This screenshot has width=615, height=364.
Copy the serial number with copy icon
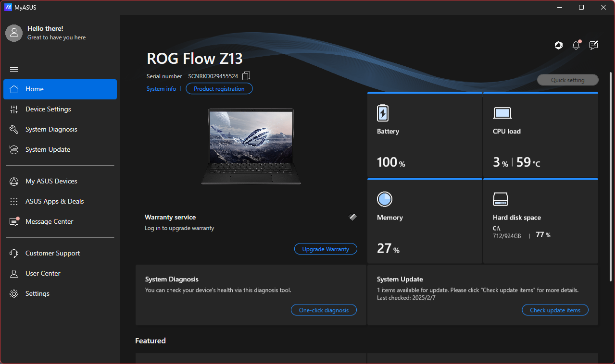246,76
